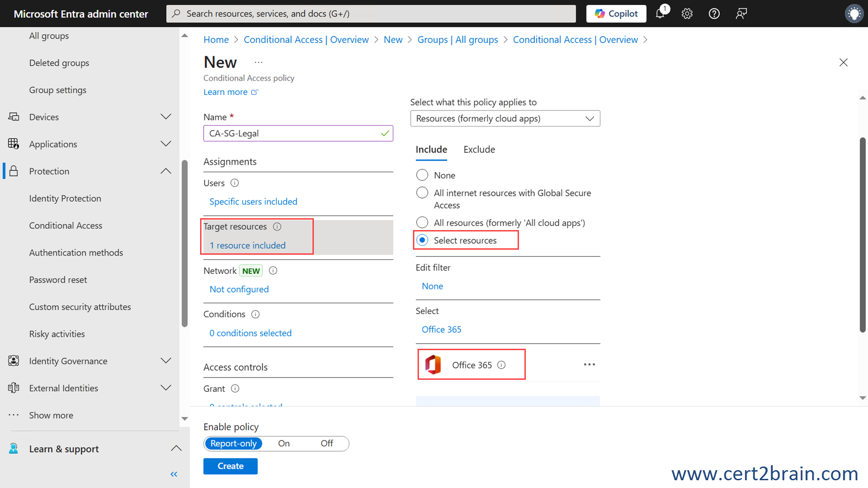This screenshot has width=868, height=488.
Task: Click the Target resources info icon
Action: [x=277, y=226]
